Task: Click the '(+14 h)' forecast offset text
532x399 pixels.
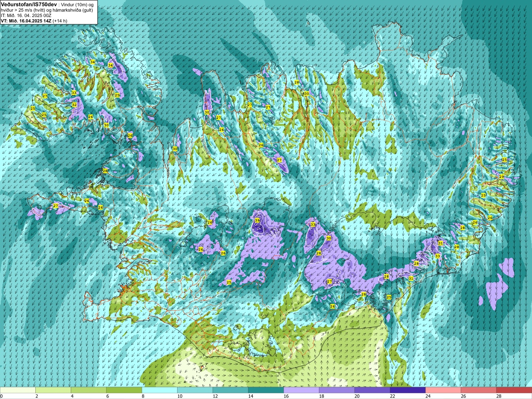Action: [60, 21]
